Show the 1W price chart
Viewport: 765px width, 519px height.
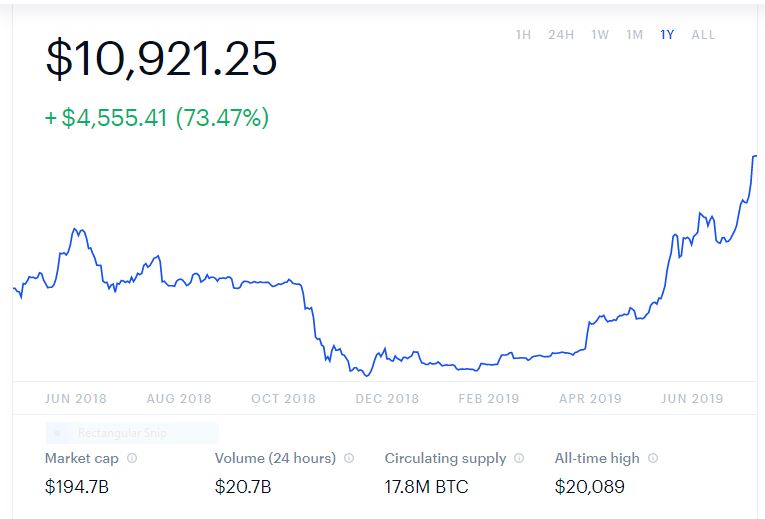click(x=600, y=35)
